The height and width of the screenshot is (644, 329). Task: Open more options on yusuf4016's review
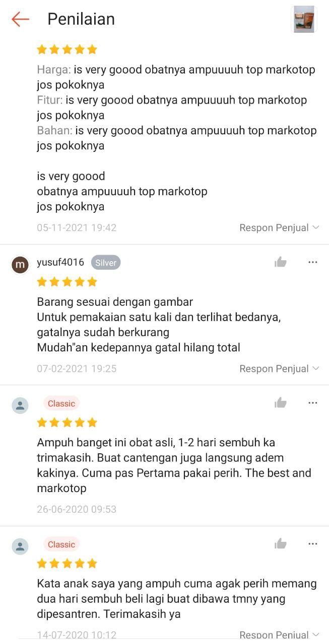[x=312, y=262]
